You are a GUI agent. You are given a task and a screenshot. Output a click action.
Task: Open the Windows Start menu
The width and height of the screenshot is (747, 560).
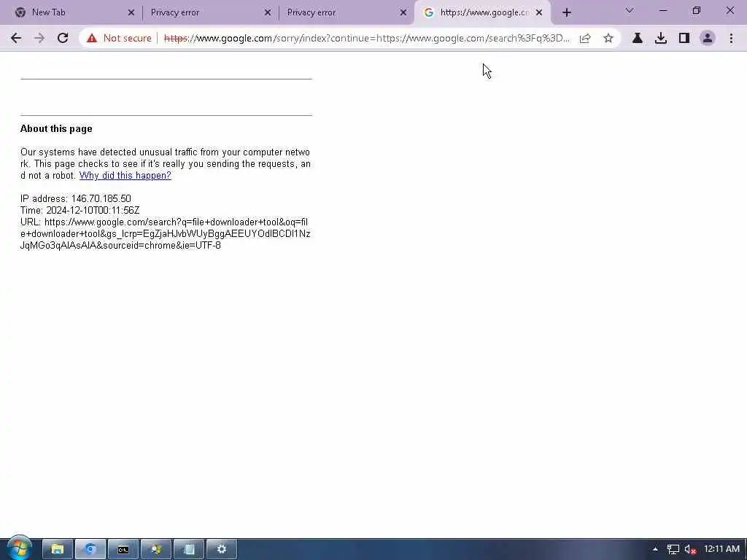click(x=19, y=548)
